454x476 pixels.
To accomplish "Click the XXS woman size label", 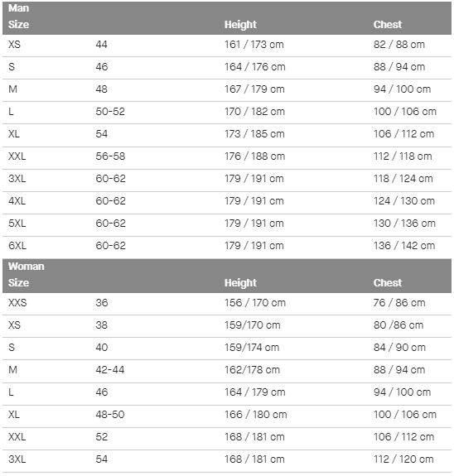I will (17, 303).
